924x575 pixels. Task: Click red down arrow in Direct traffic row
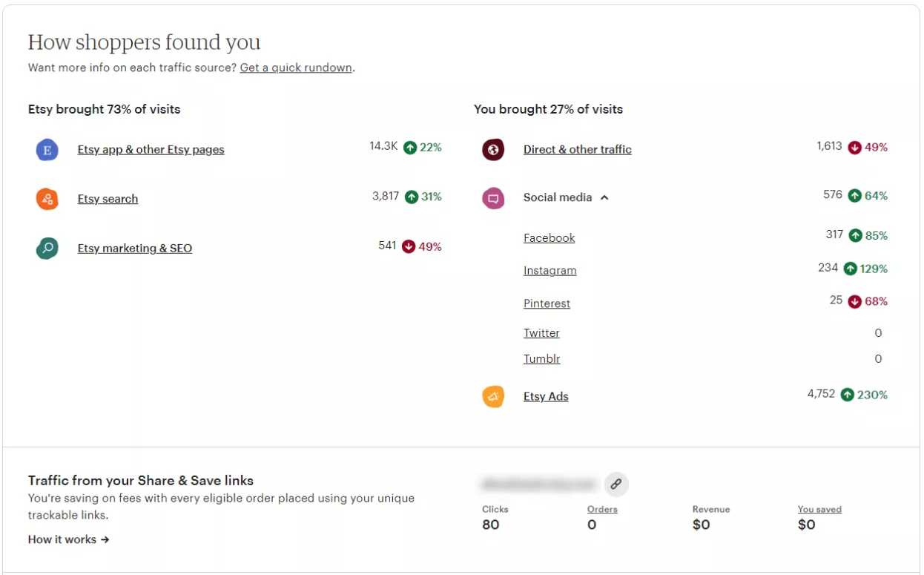(x=855, y=148)
